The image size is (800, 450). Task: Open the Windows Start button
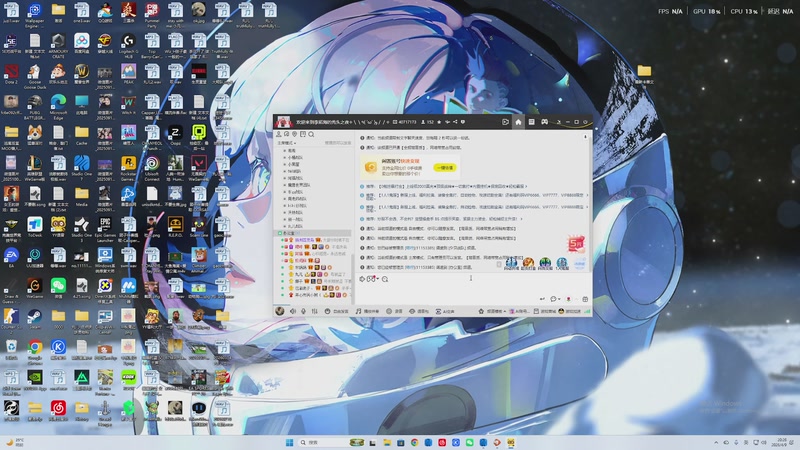(x=289, y=442)
